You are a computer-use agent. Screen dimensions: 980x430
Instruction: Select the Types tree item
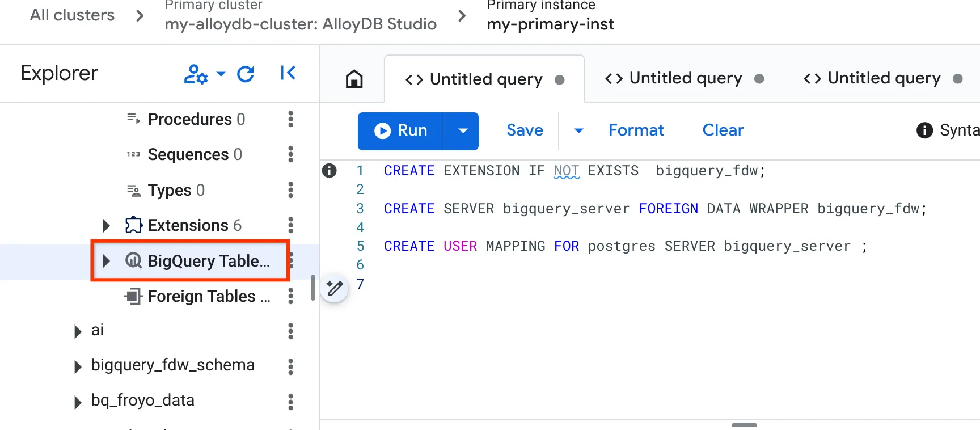pyautogui.click(x=176, y=190)
